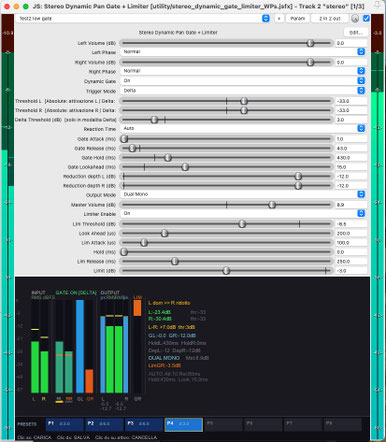Click the Limit (dB) value field showing -3.0

tap(351, 271)
